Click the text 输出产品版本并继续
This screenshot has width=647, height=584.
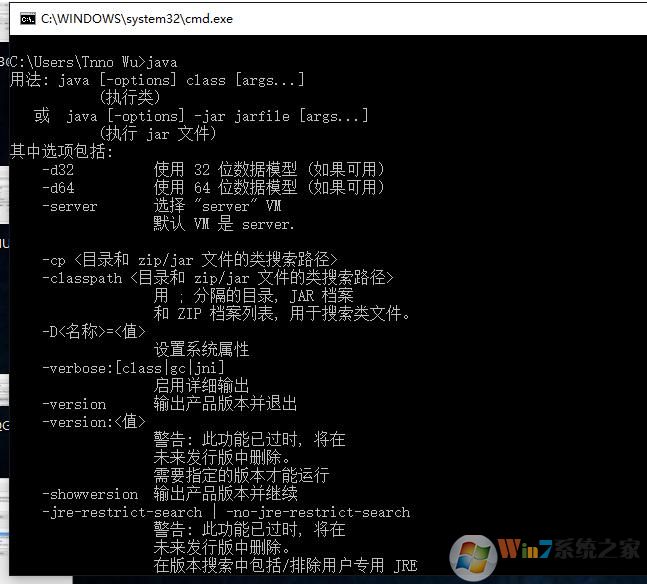pyautogui.click(x=225, y=494)
